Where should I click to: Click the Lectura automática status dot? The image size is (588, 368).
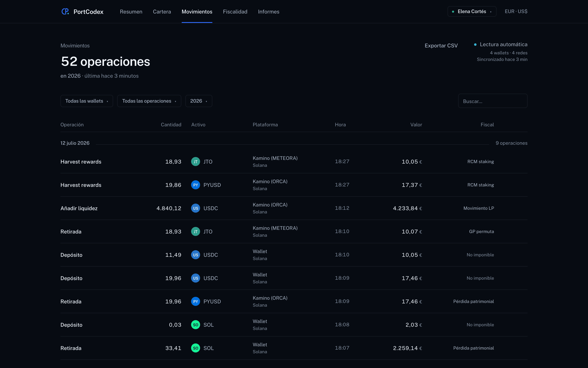tap(475, 45)
